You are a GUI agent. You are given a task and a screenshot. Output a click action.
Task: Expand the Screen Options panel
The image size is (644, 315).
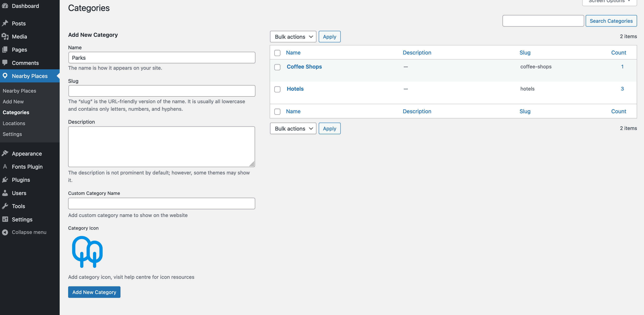pyautogui.click(x=609, y=2)
